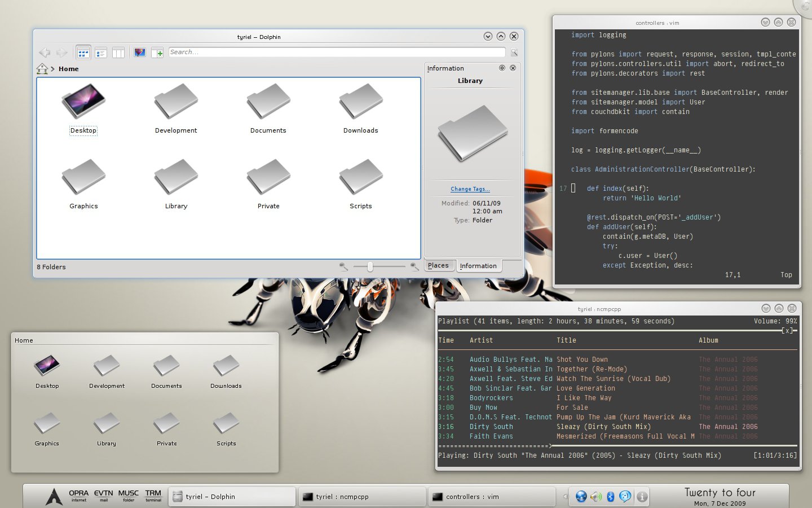Close the Information panel

[513, 68]
